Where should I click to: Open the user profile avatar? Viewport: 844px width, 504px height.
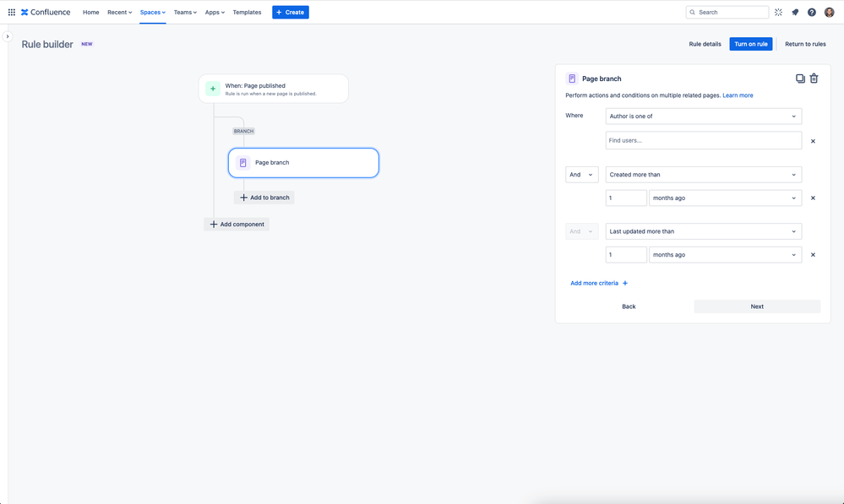coord(829,12)
